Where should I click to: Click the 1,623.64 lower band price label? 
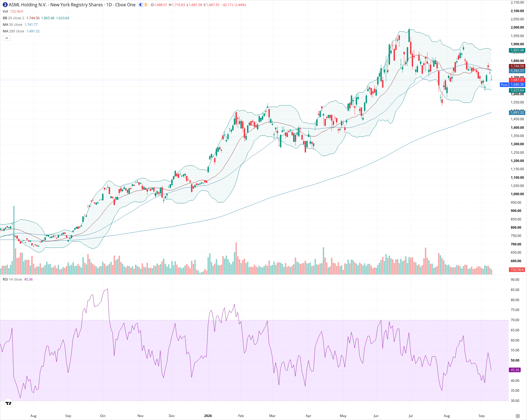pyautogui.click(x=517, y=90)
